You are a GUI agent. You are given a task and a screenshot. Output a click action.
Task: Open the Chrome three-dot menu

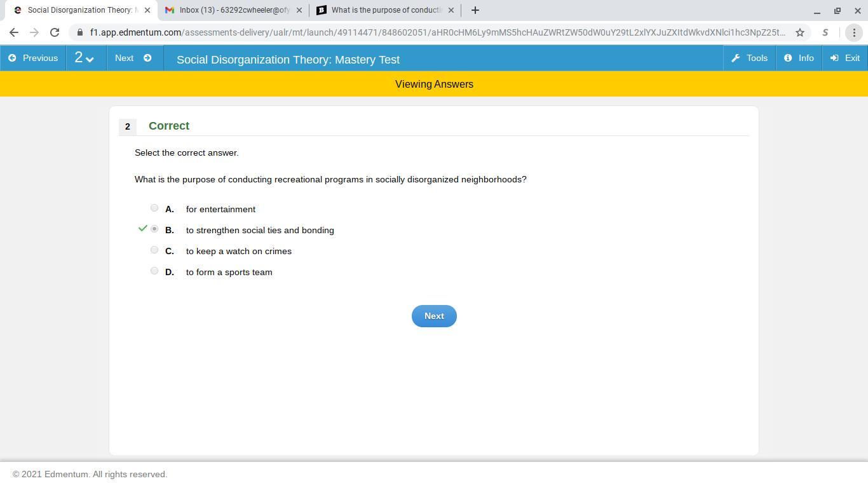click(x=854, y=32)
